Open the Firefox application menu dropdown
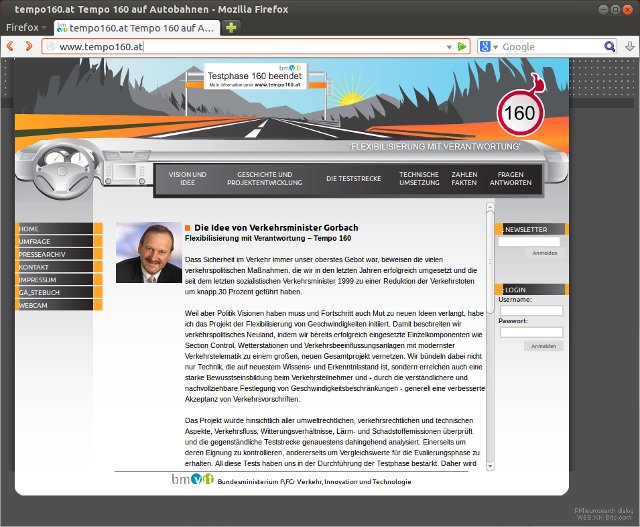Viewport: 640px width, 527px height. pos(26,27)
